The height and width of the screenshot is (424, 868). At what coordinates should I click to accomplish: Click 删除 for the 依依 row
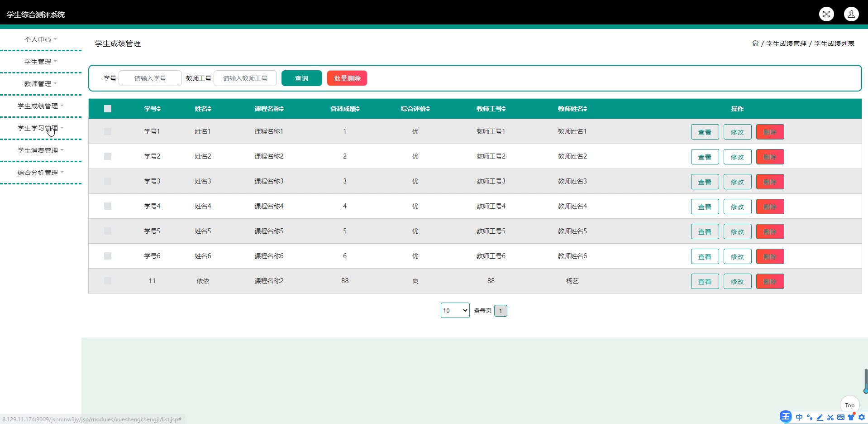[x=770, y=282]
